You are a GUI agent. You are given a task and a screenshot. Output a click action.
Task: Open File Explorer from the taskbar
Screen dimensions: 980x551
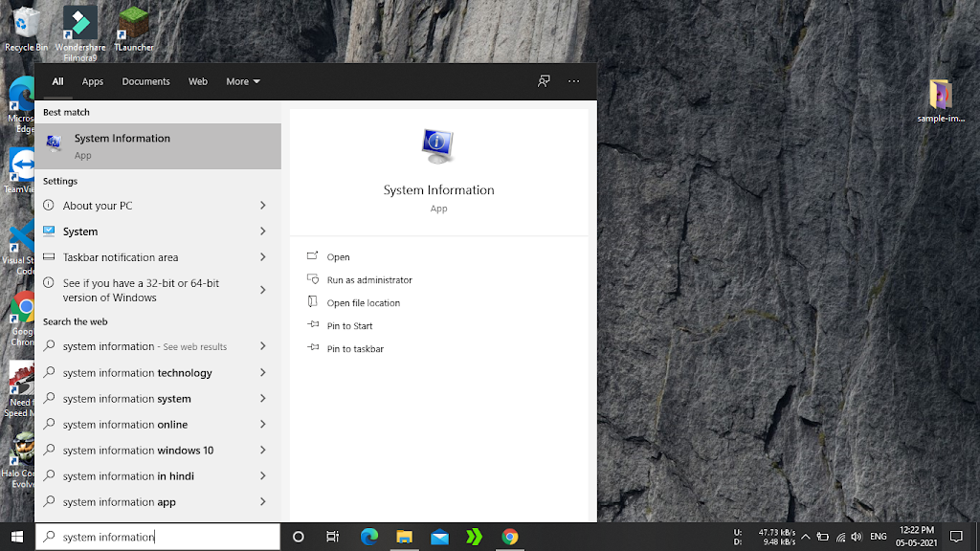[x=404, y=537]
